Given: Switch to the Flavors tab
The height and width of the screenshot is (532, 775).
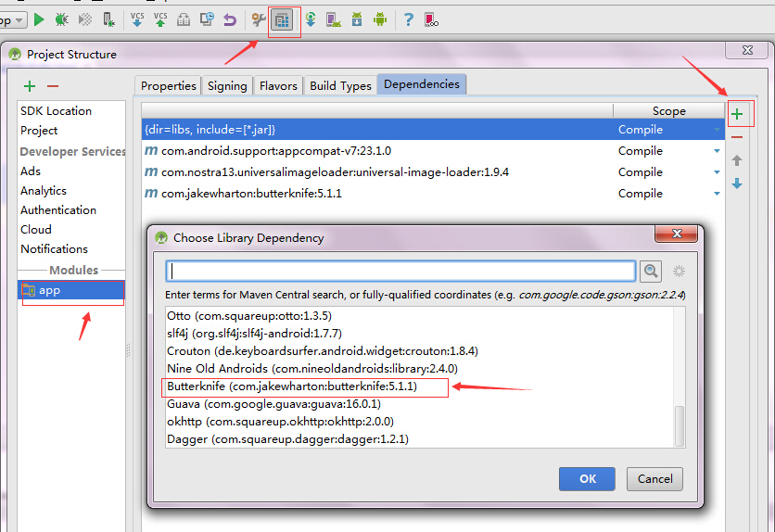Looking at the screenshot, I should (278, 85).
